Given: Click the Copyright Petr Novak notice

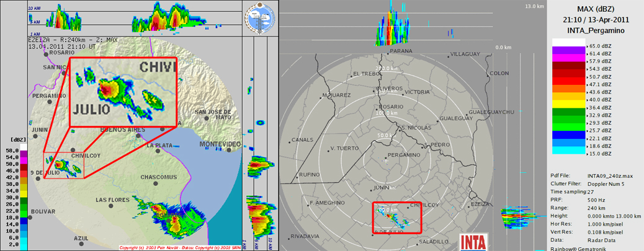Looking at the screenshot, I should click(x=179, y=248).
